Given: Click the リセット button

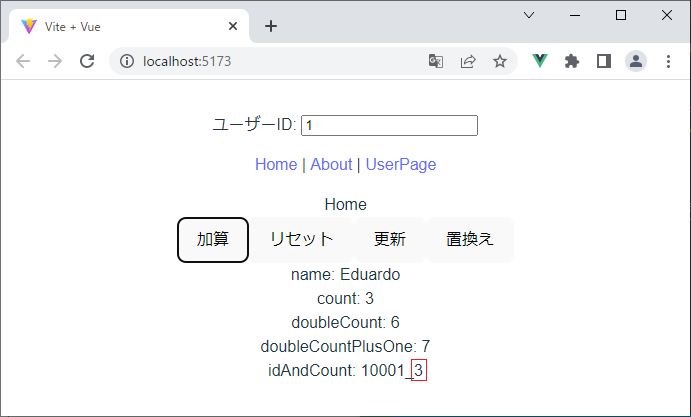Looking at the screenshot, I should click(301, 240).
